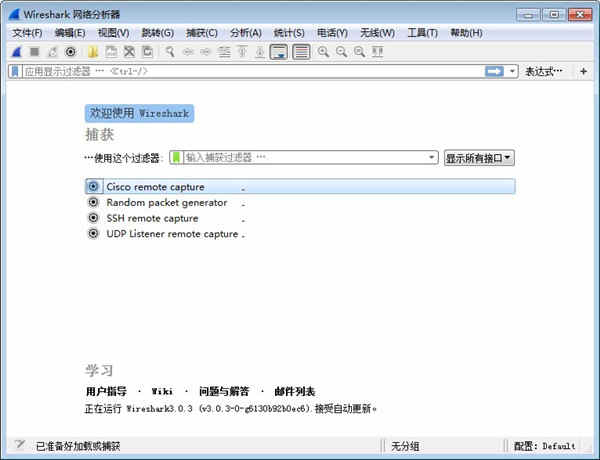Click the display filter input field
This screenshot has width=600, height=460.
[253, 71]
